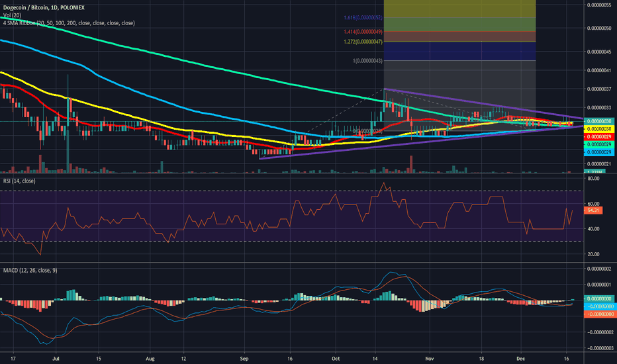Click the Aug marker on time axis
Viewport: 617px width, 364px height.
150,359
